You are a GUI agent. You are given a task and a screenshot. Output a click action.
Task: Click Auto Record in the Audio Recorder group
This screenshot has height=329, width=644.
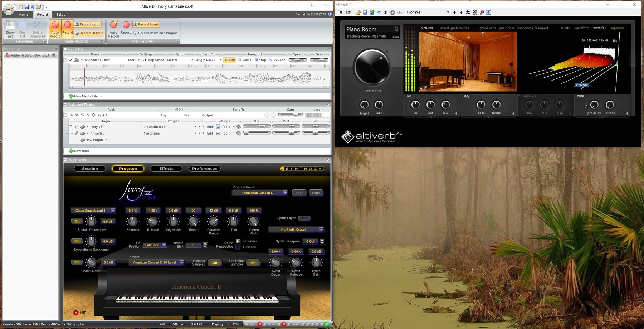click(x=55, y=29)
